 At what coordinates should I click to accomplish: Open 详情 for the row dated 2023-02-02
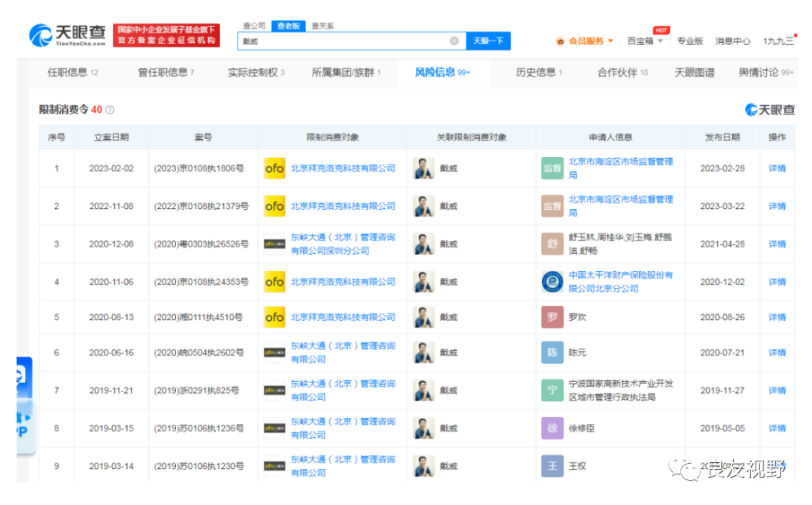click(777, 168)
